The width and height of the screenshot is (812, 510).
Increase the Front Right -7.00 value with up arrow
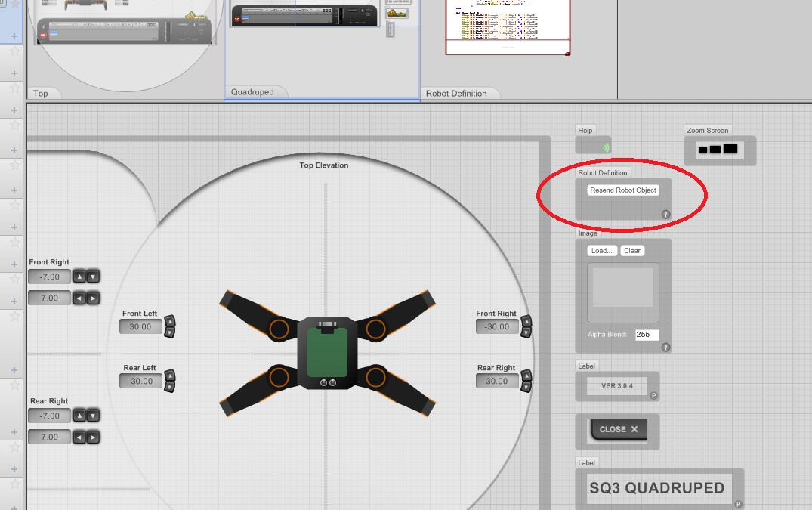79,277
